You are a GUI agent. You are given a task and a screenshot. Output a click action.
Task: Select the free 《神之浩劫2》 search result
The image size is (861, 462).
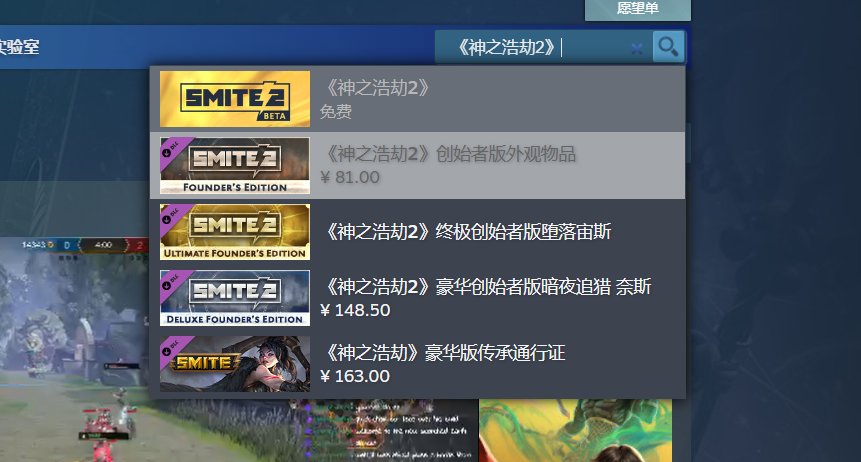click(x=417, y=99)
